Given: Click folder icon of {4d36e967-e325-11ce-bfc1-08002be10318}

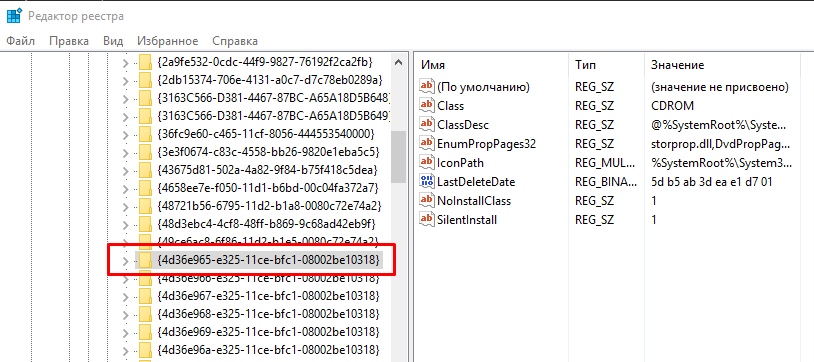Looking at the screenshot, I should 145,297.
